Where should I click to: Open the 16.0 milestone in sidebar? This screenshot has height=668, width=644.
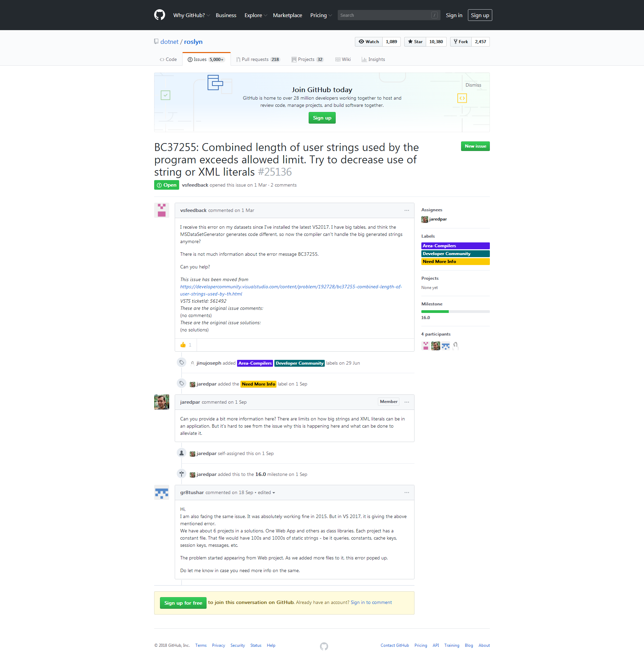coord(425,318)
